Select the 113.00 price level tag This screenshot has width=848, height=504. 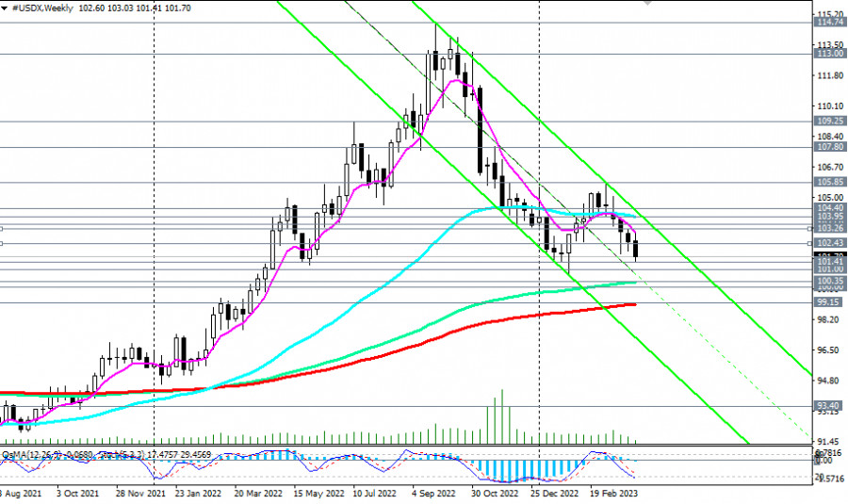(x=829, y=54)
